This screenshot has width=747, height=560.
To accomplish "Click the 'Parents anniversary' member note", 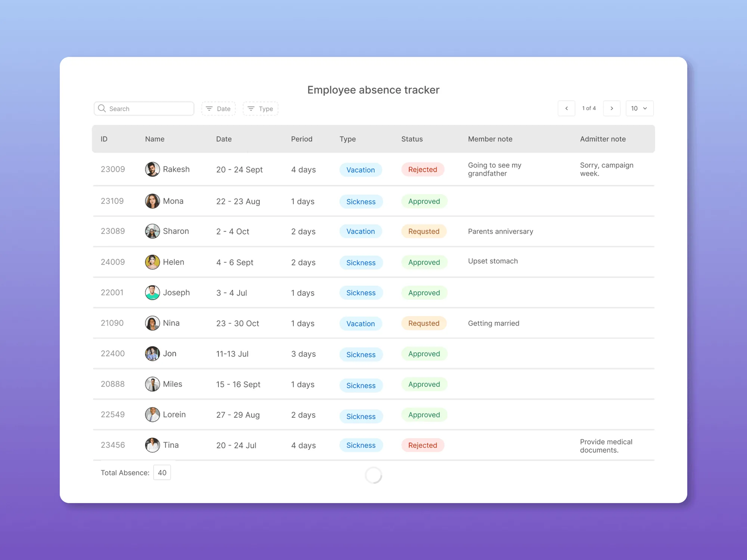I will coord(500,231).
